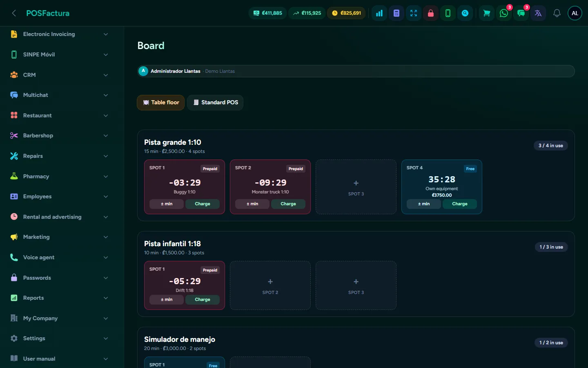Expand the SINPE Móvil menu chevron
Image resolution: width=588 pixels, height=368 pixels.
pos(106,55)
